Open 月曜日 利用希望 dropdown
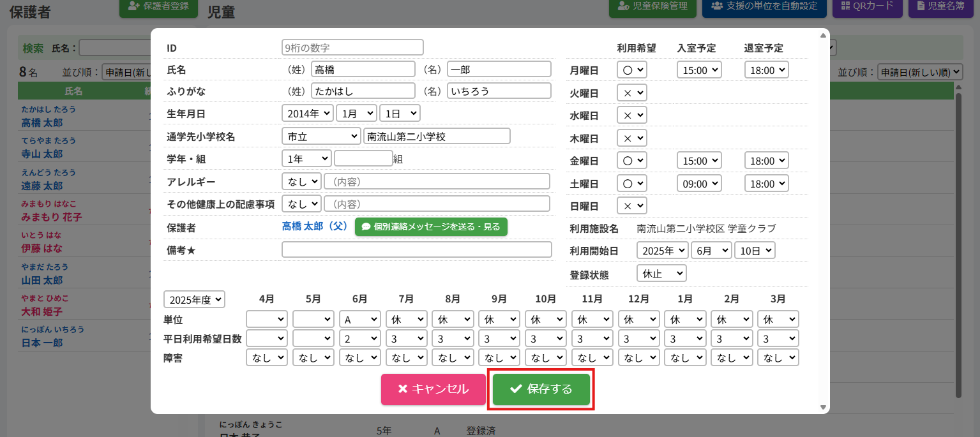 pyautogui.click(x=632, y=70)
